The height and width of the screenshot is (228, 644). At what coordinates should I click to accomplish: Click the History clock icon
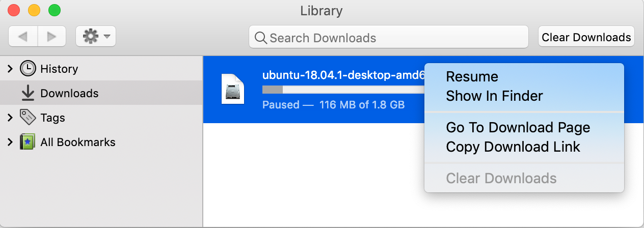click(x=28, y=68)
